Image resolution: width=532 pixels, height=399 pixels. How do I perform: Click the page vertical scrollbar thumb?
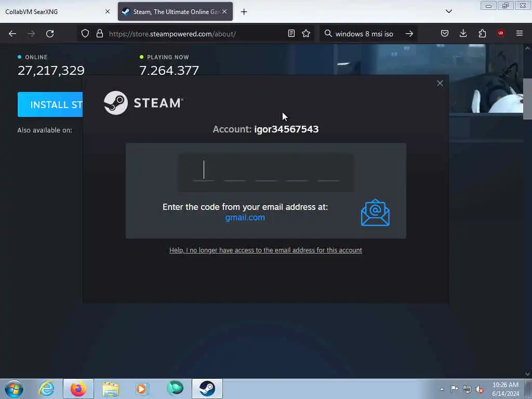point(527,99)
